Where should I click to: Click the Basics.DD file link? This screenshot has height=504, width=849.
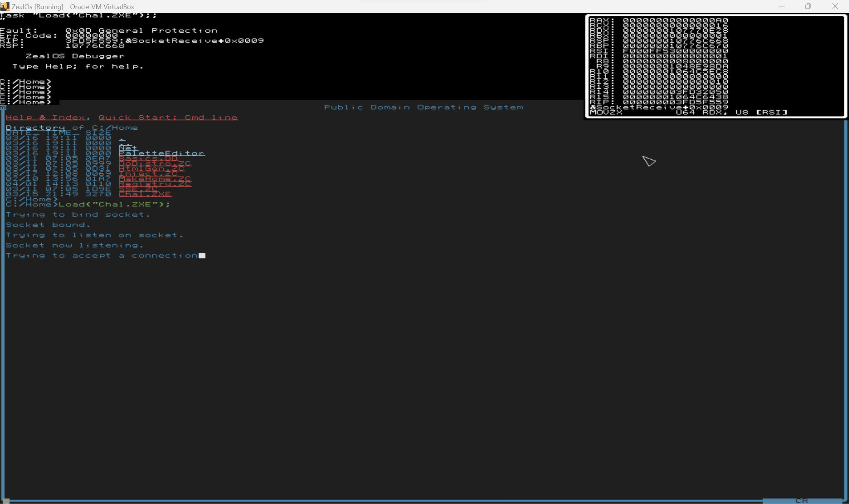click(x=148, y=158)
